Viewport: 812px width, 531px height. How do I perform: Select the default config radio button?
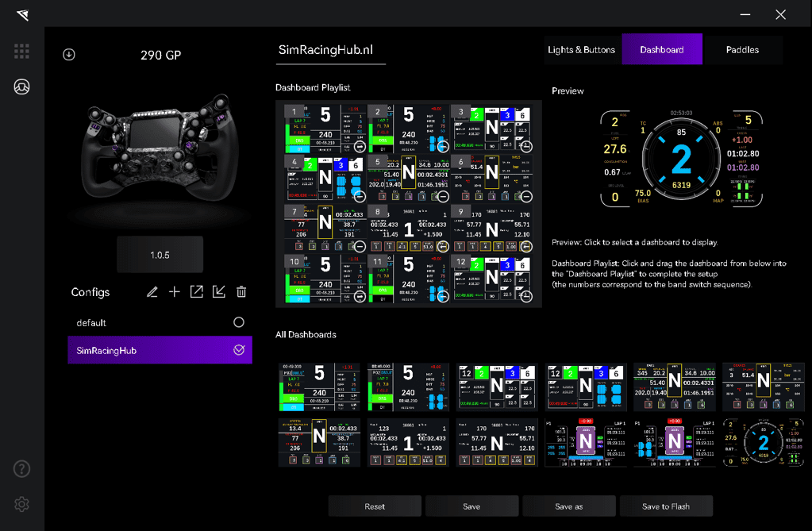pos(238,322)
